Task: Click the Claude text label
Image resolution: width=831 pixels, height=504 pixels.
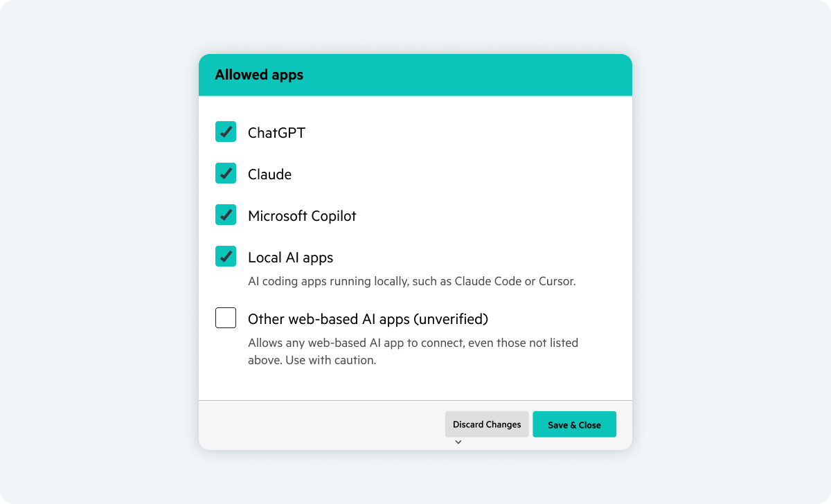Action: click(269, 174)
